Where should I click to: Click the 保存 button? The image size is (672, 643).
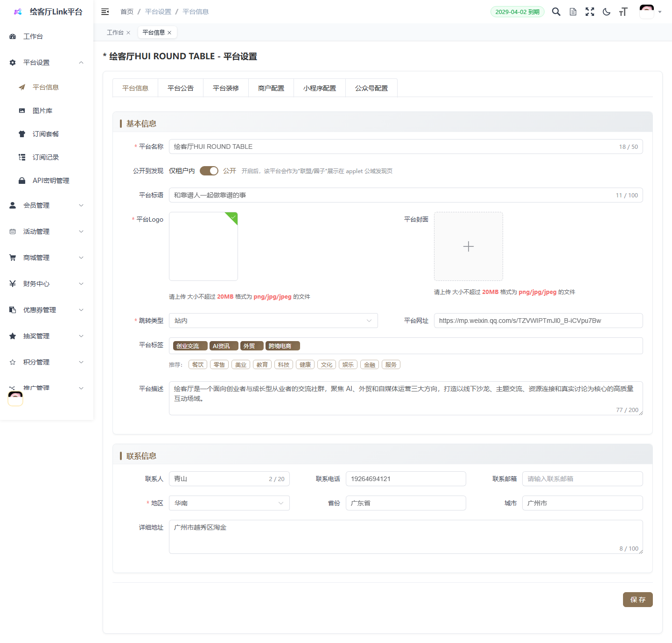(x=637, y=600)
